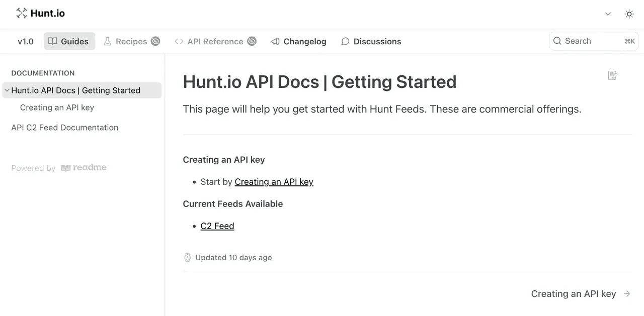Follow the Creating an API key body link
Screen dimensions: 644x316
[x=274, y=182]
